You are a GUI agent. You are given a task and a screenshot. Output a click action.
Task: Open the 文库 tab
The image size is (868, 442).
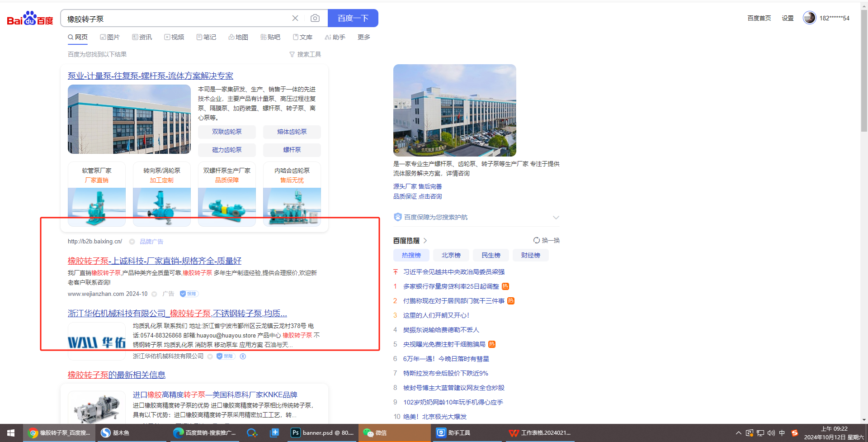[x=302, y=37]
